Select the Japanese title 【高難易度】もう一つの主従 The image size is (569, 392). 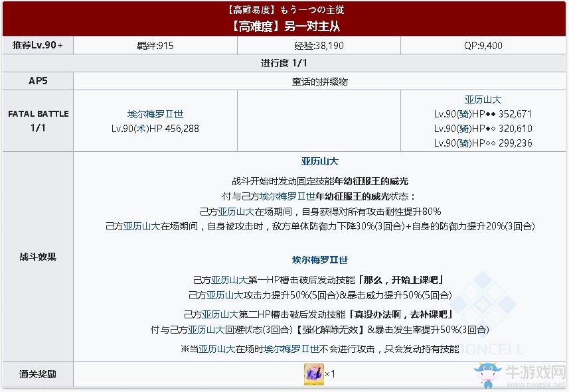click(x=285, y=10)
